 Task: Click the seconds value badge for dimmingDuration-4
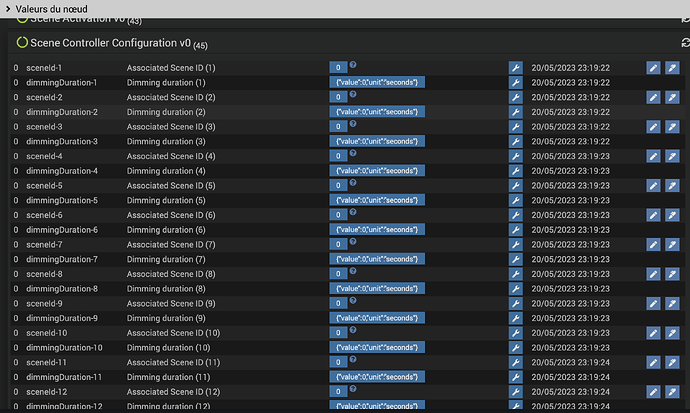coord(377,171)
